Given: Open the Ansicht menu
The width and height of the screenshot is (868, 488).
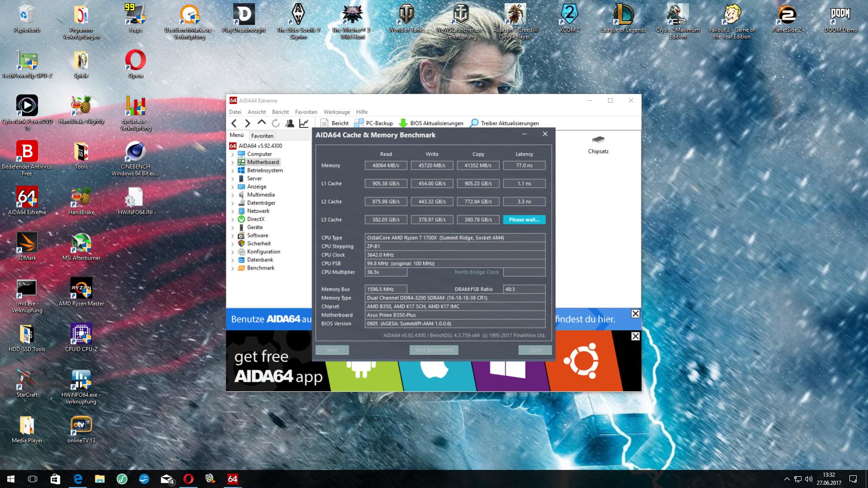Looking at the screenshot, I should pos(256,112).
